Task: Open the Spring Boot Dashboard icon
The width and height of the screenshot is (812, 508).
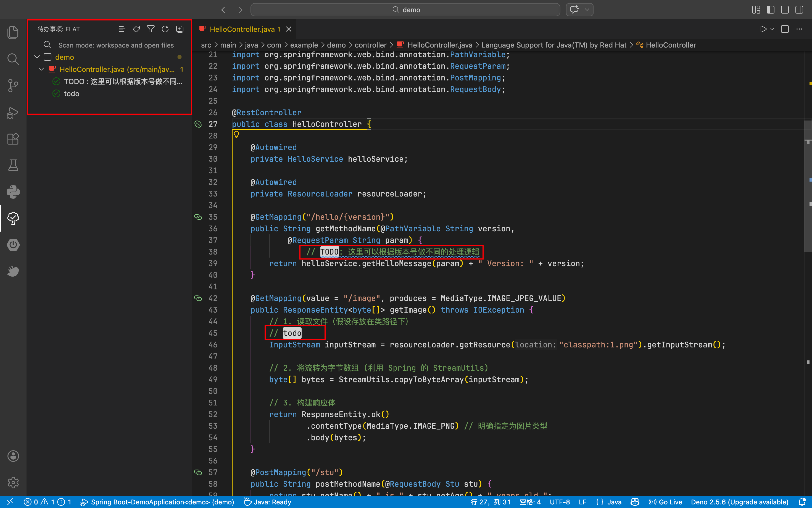Action: coord(13,245)
